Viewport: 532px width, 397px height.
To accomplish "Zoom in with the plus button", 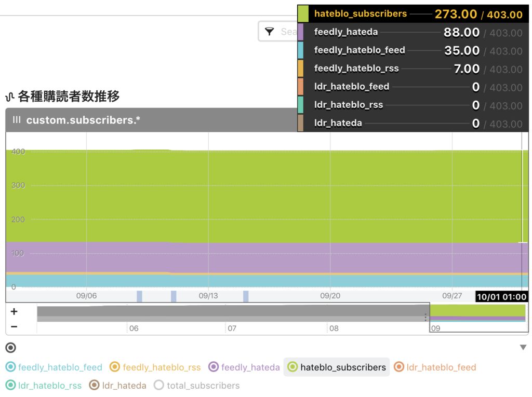I will 14,311.
